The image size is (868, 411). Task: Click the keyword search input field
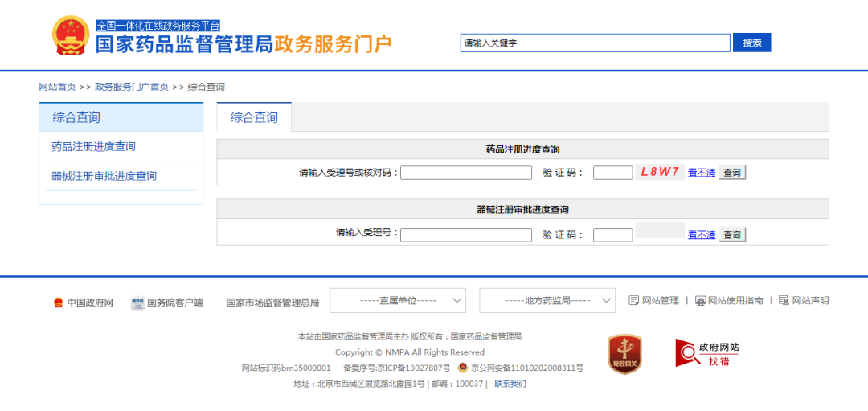595,43
